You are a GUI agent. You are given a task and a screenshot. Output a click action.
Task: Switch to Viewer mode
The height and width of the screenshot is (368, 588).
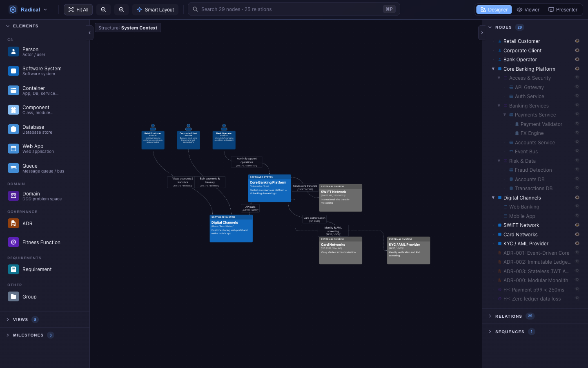pyautogui.click(x=528, y=9)
